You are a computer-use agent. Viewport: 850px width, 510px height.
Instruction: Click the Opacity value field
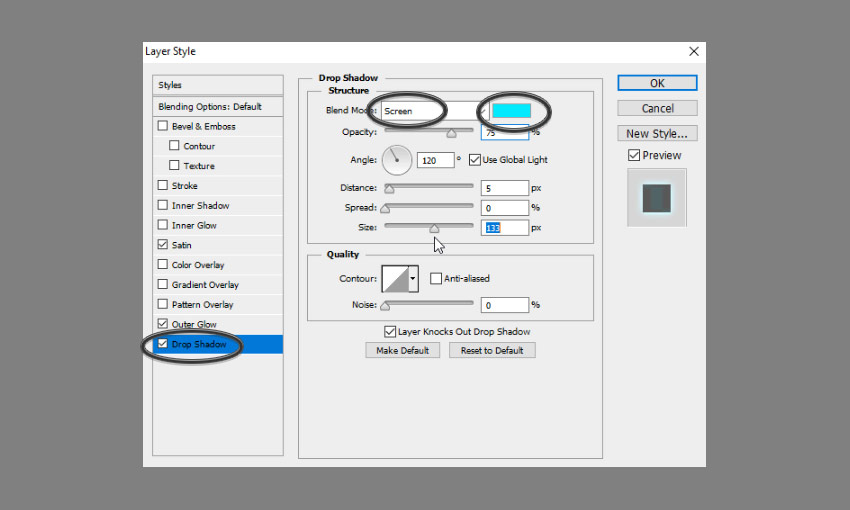[x=505, y=132]
